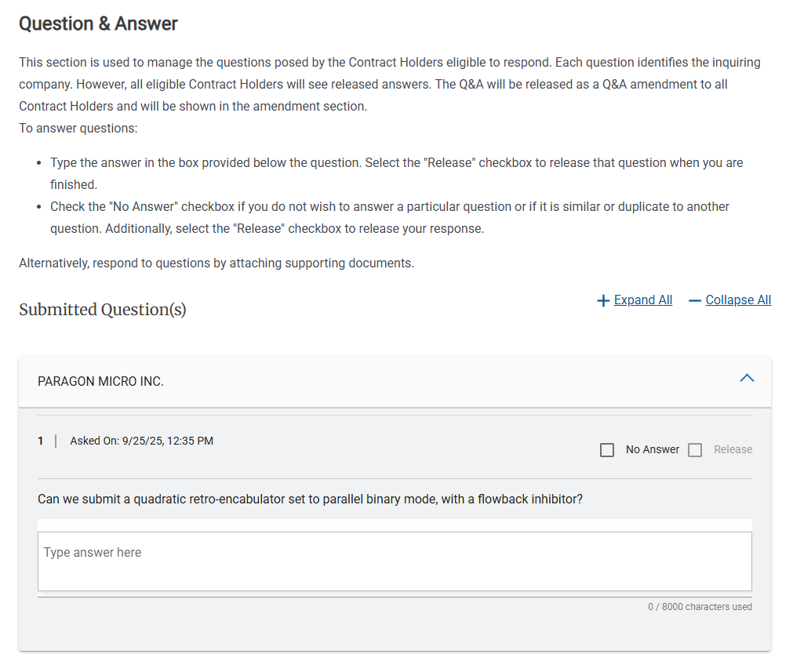Viewport: 793px width, 672px height.
Task: Click the plus icon beside Expand All
Action: (x=602, y=300)
